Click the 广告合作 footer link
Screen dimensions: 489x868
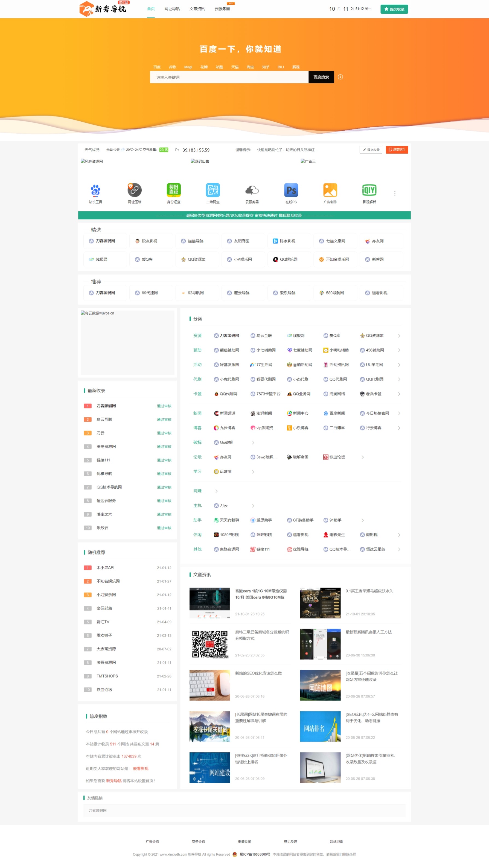pos(152,841)
